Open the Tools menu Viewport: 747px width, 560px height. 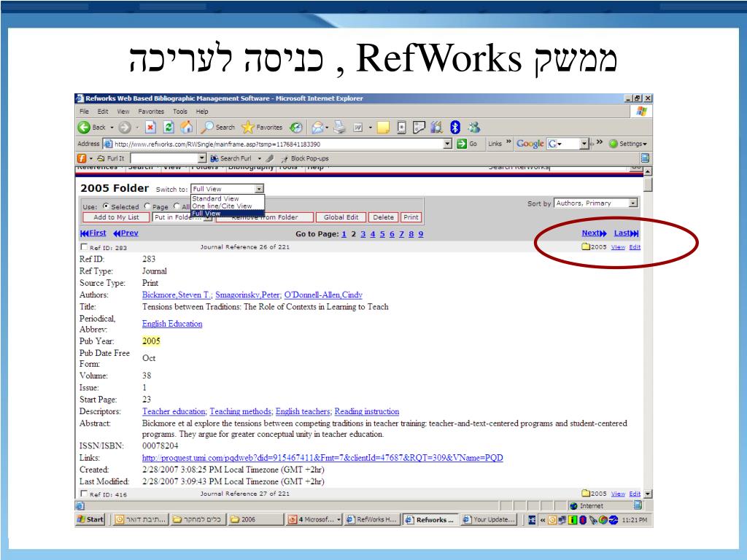[x=180, y=112]
